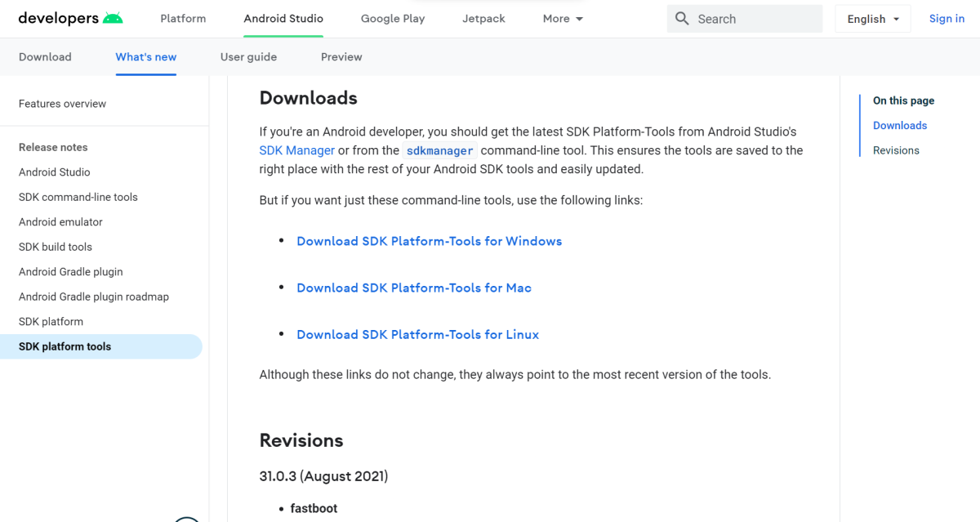Expand the More navigation menu
Screen dimensions: 980x522
tap(562, 18)
